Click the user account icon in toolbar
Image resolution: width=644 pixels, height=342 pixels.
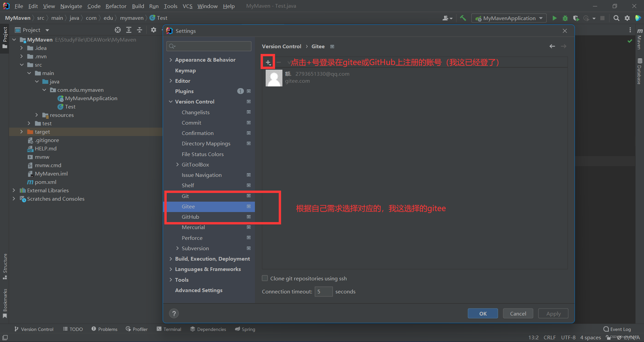(447, 18)
